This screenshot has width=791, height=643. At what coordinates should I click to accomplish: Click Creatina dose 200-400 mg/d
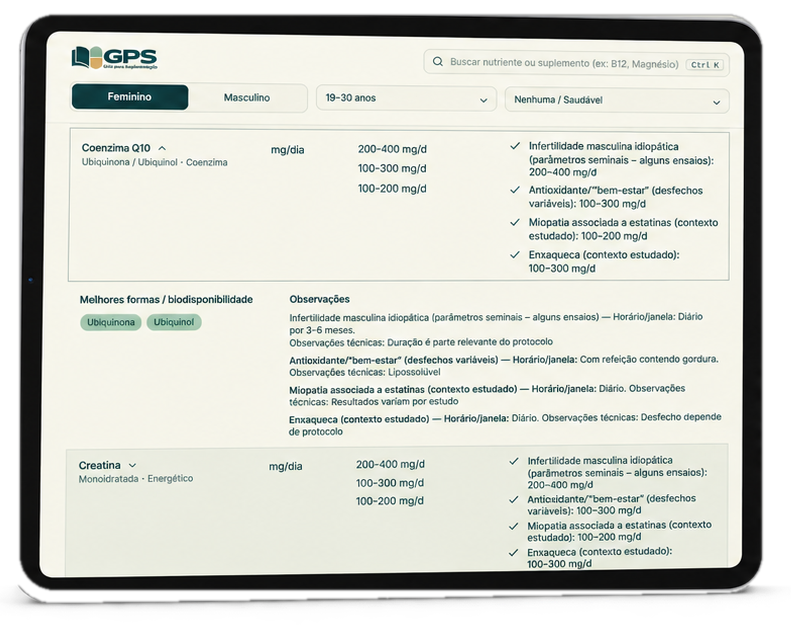(390, 464)
